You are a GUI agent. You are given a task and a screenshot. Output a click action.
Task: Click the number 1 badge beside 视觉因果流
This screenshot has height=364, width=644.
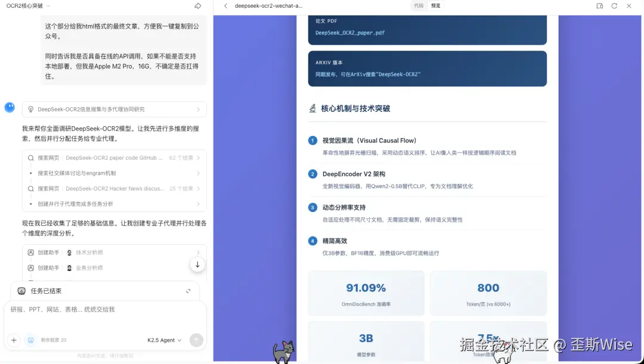[x=312, y=141]
